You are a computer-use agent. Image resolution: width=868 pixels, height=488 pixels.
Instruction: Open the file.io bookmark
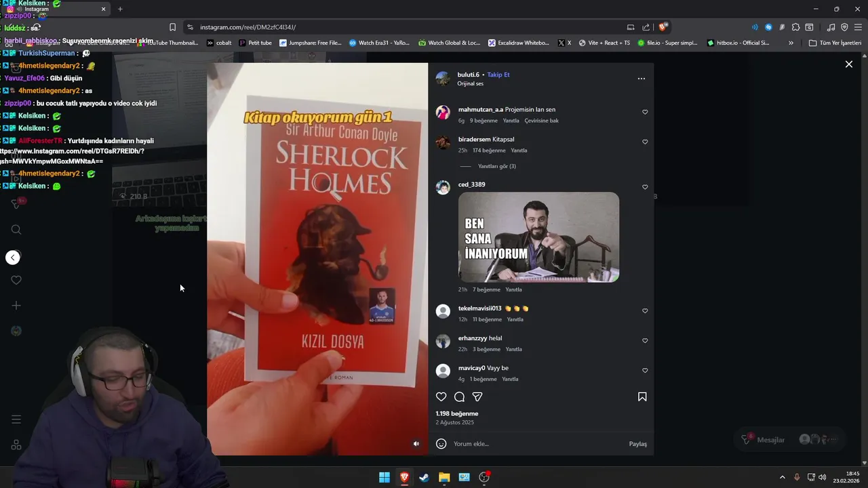point(667,43)
